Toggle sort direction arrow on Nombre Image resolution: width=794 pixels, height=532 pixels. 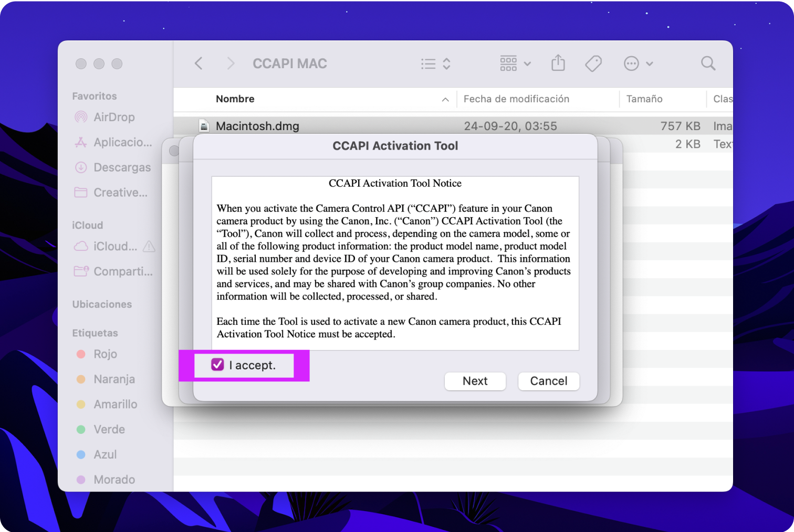tap(445, 99)
